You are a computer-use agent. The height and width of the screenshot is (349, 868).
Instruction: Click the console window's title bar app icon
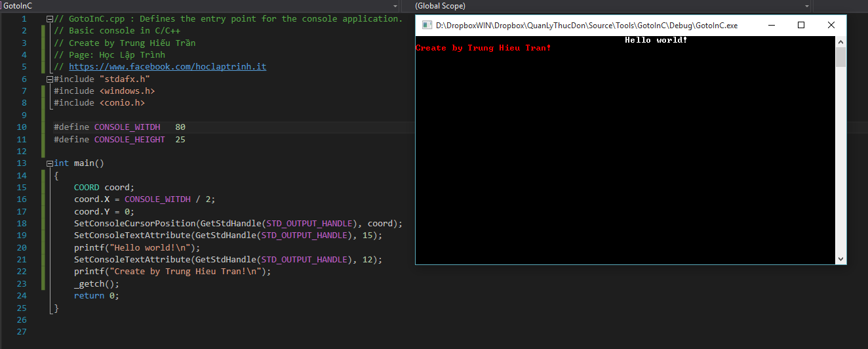tap(426, 26)
